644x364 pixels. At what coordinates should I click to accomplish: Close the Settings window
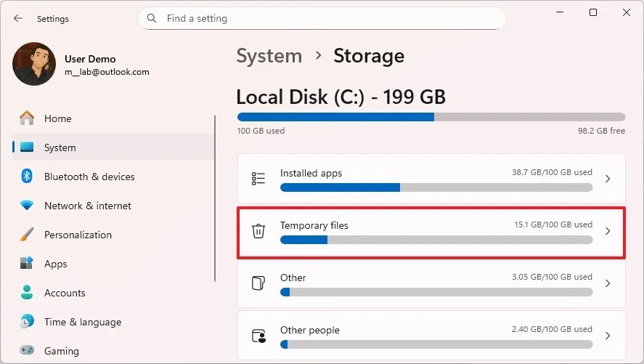[627, 12]
